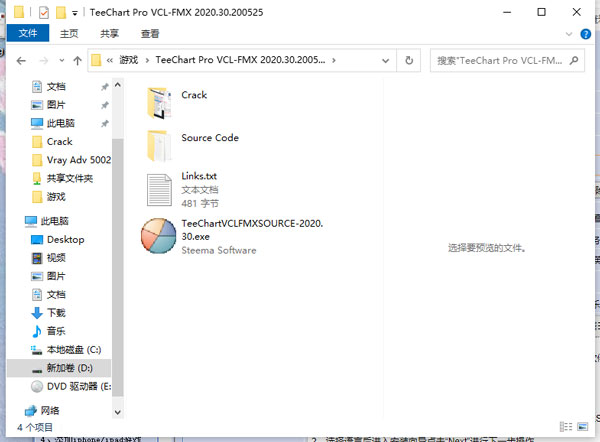Viewport: 600px width, 442px height.
Task: Open the quick access toolbar dropdown
Action: [x=75, y=13]
